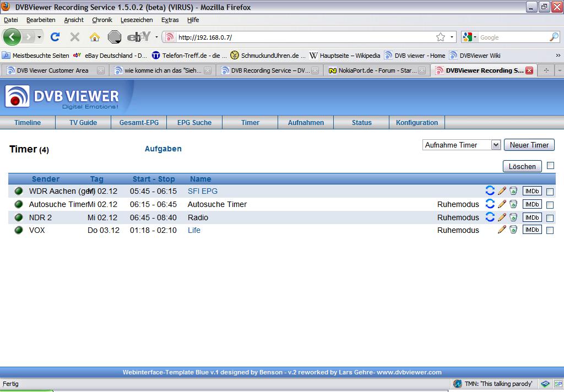Click the green status LED for Autosuche Timer
564x392 pixels.
pyautogui.click(x=19, y=204)
